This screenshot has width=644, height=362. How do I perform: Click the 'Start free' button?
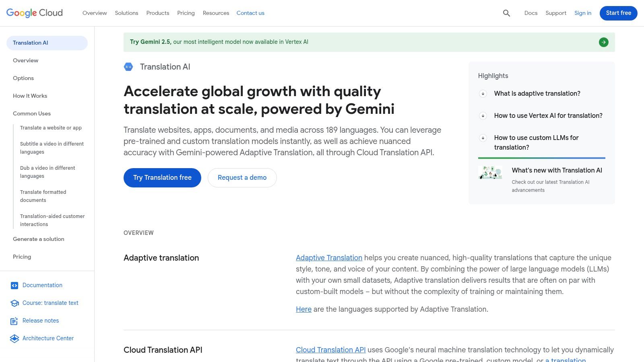tap(618, 13)
